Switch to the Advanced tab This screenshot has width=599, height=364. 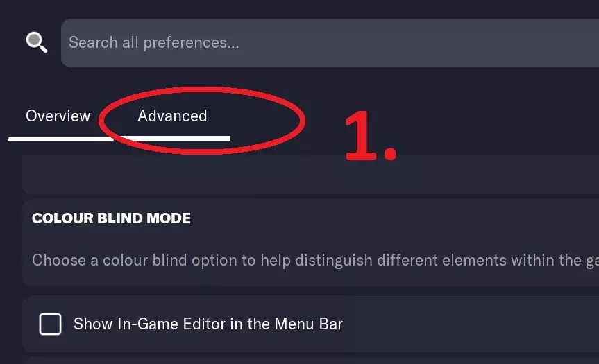(172, 116)
